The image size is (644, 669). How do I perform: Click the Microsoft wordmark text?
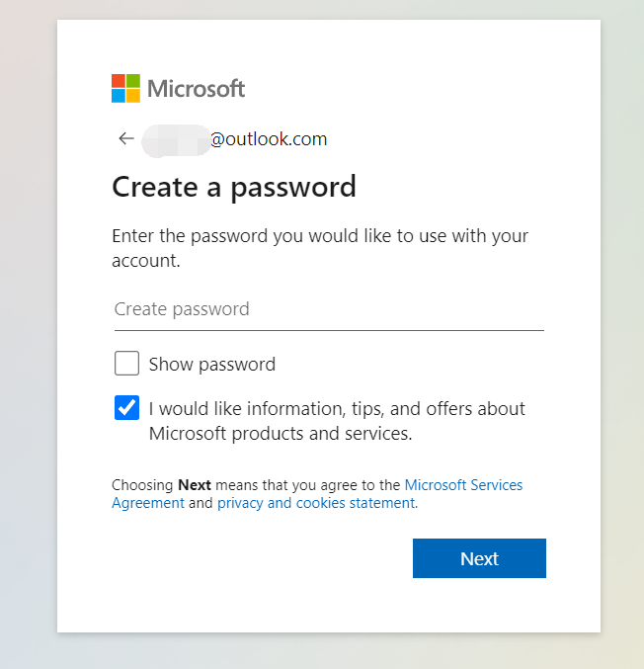click(x=197, y=89)
